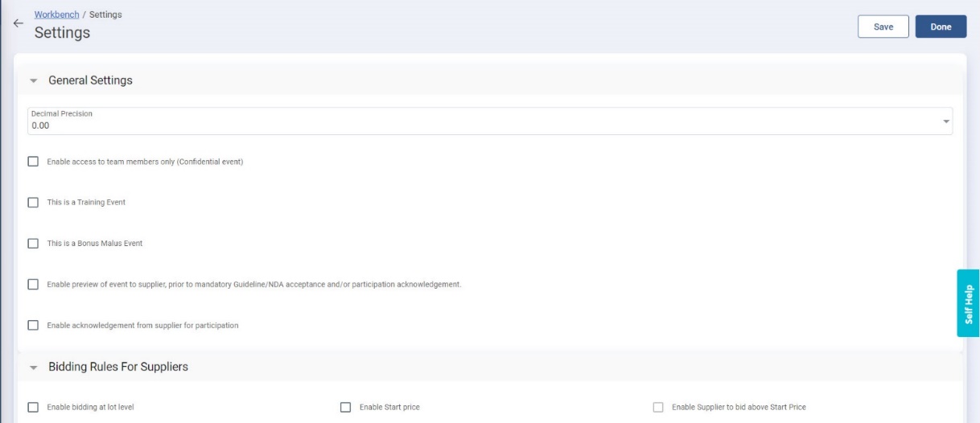
Task: Enable bidding at lot level
Action: [x=33, y=408]
